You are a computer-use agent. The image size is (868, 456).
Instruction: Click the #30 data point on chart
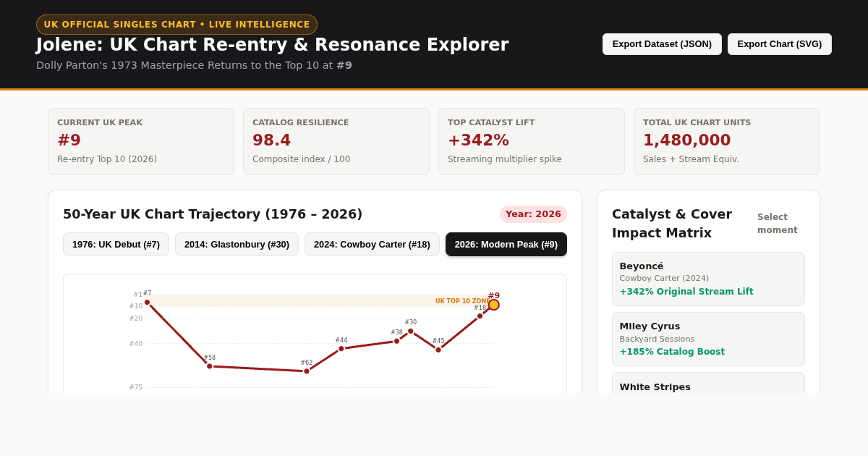(410, 331)
